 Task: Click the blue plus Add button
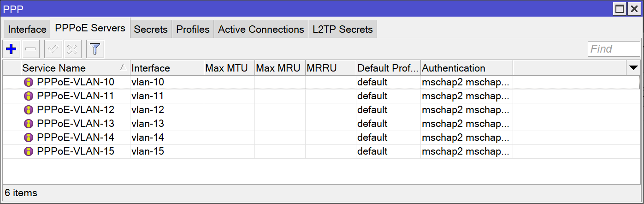pyautogui.click(x=11, y=48)
